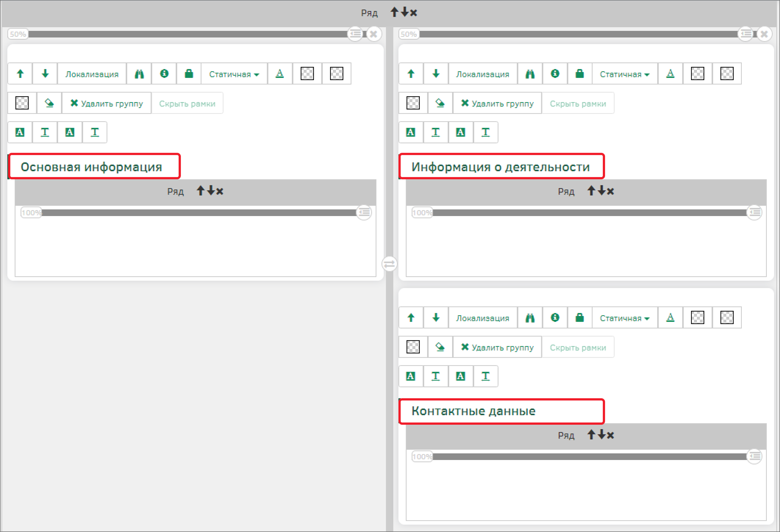The width and height of the screenshot is (780, 532).
Task: Open settings icon of right 50% column
Action: 746,34
